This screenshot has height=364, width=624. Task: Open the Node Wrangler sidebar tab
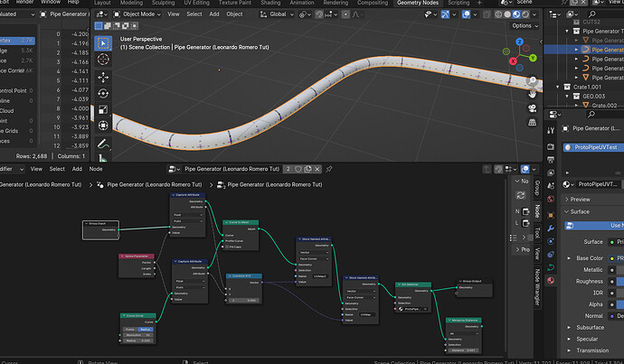[537, 287]
